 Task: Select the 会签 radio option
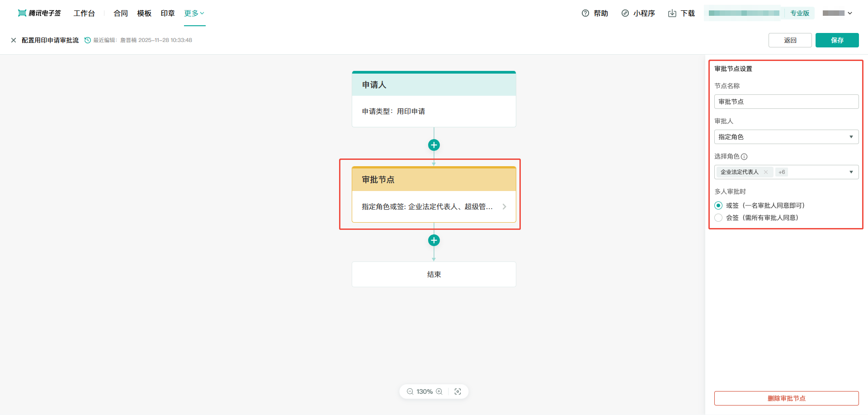coord(718,218)
